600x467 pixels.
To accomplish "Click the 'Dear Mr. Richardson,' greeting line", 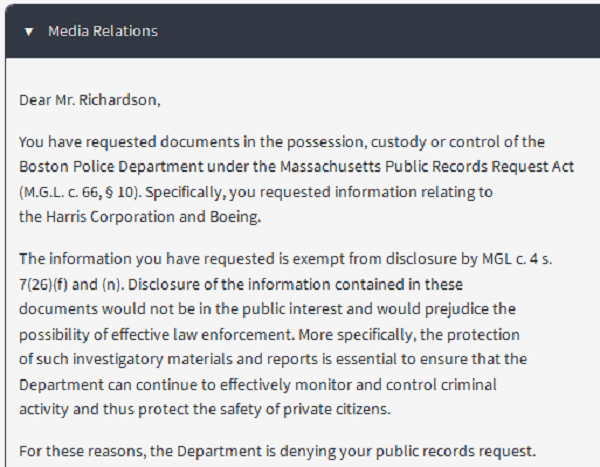I will coord(90,100).
